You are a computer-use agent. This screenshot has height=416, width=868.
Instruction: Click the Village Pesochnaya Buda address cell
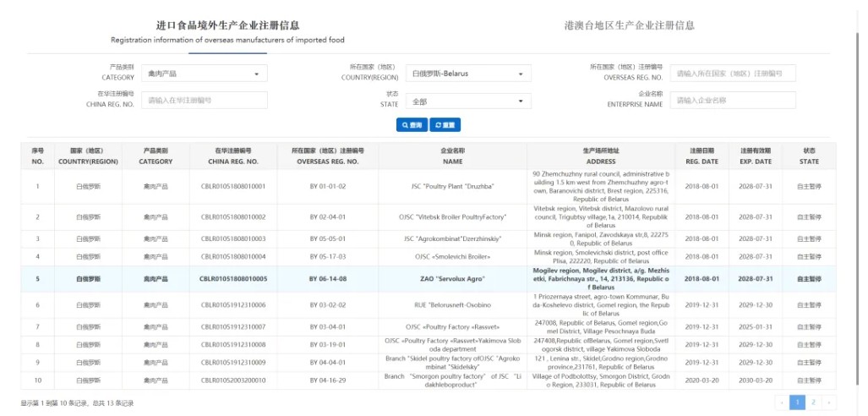[x=601, y=327]
